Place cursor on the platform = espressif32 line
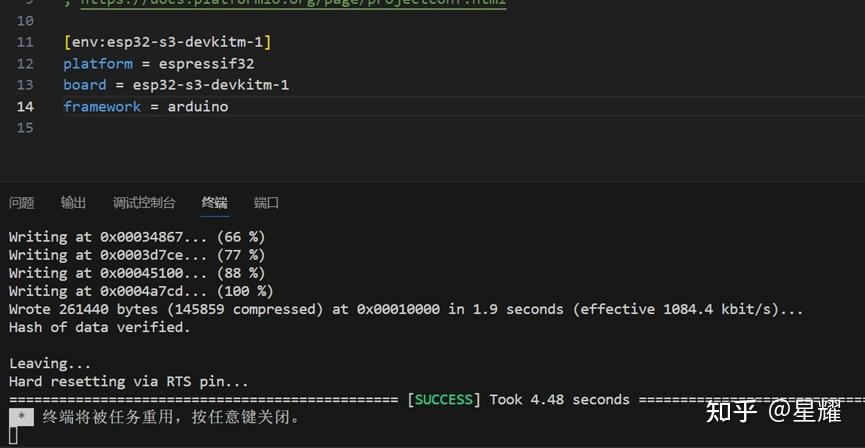 (158, 64)
